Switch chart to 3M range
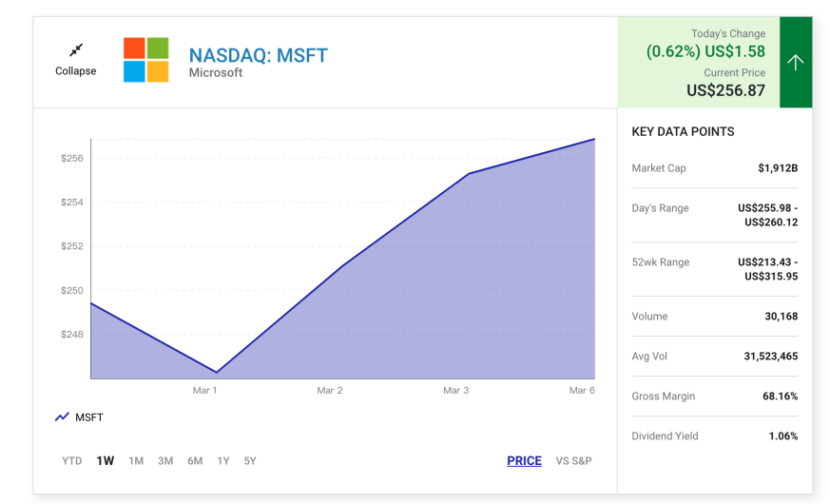 click(x=165, y=461)
